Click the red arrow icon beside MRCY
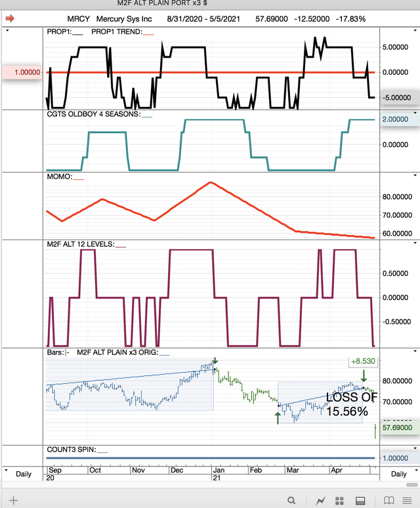420x508 pixels. [x=10, y=18]
